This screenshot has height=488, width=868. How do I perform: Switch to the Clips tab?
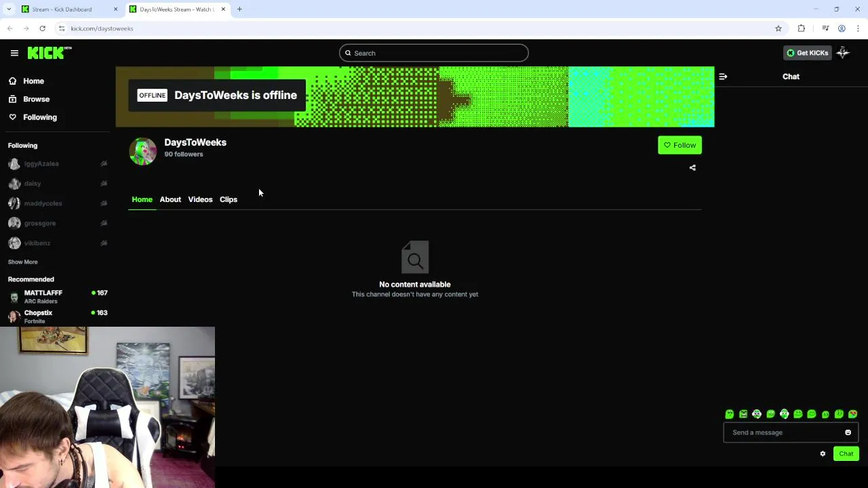point(229,199)
